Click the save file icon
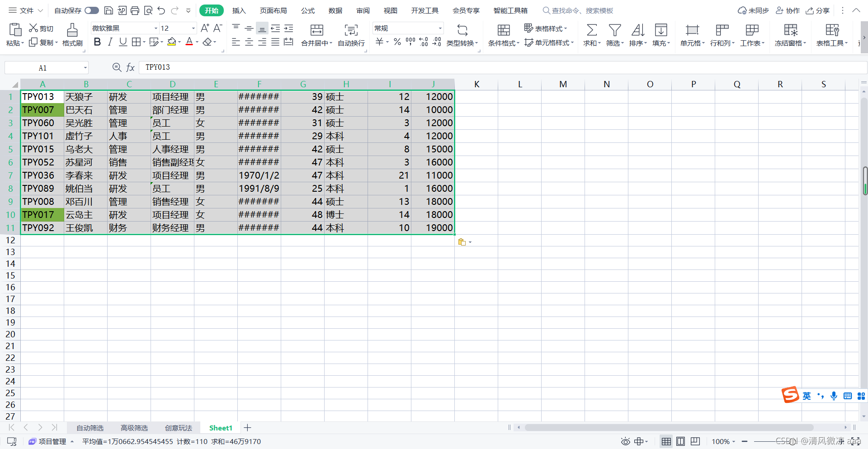Screen dimensions: 868x449 click(x=108, y=10)
